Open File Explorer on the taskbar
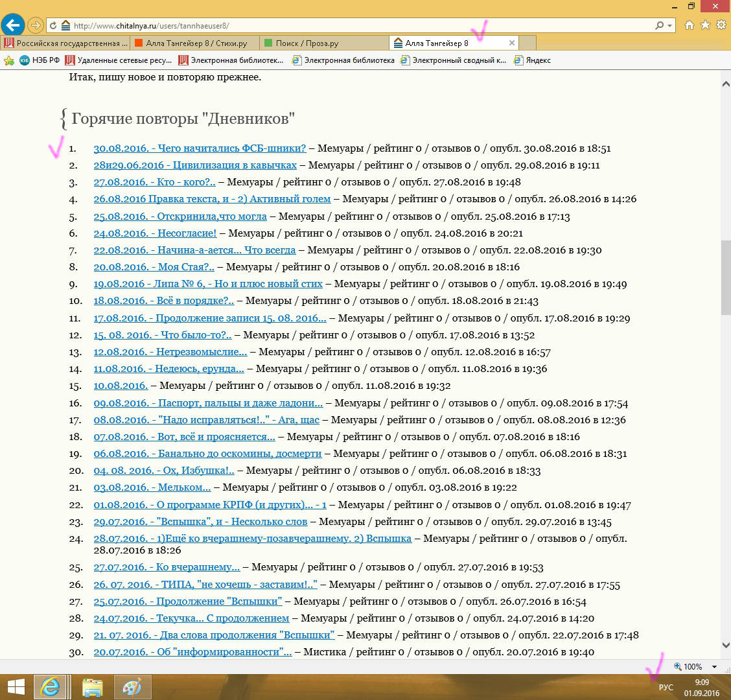 point(93,686)
